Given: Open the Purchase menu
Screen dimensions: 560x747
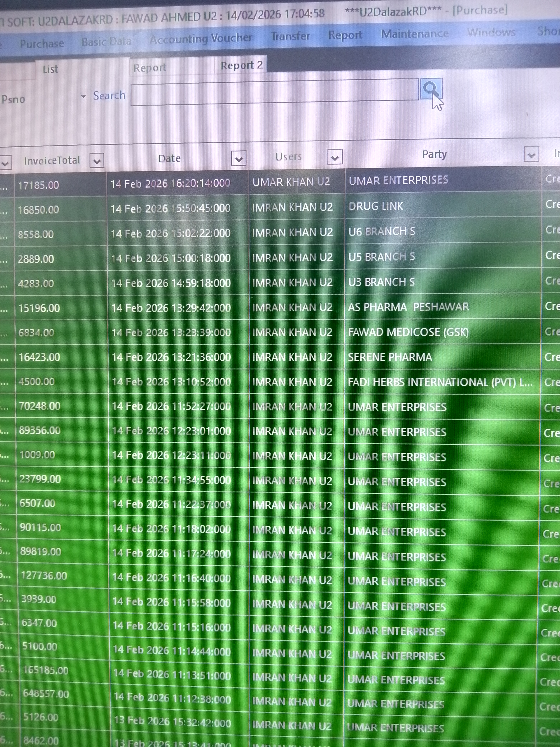Looking at the screenshot, I should pos(42,44).
